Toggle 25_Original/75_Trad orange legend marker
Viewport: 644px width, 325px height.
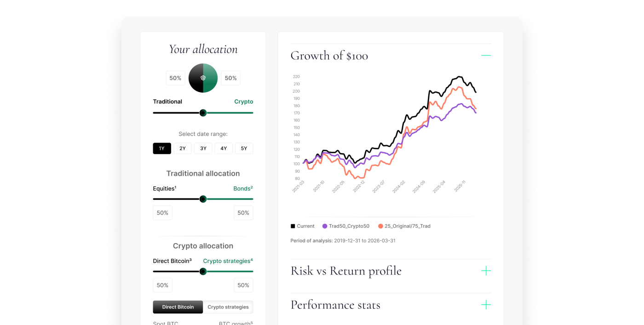(380, 226)
